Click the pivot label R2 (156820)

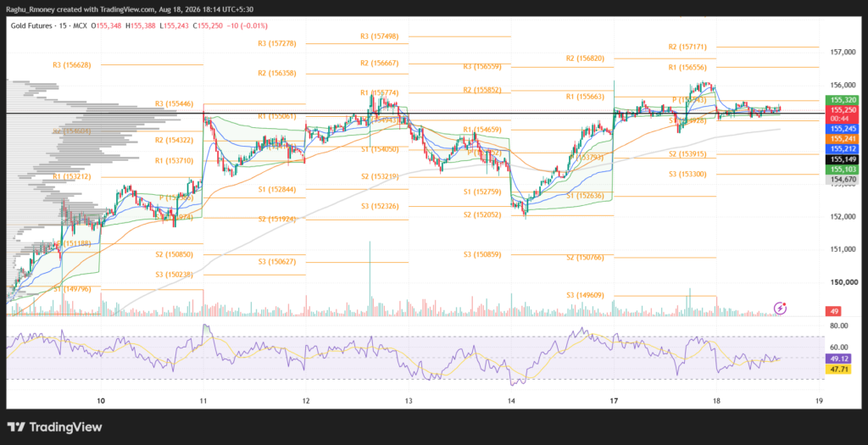pyautogui.click(x=585, y=58)
